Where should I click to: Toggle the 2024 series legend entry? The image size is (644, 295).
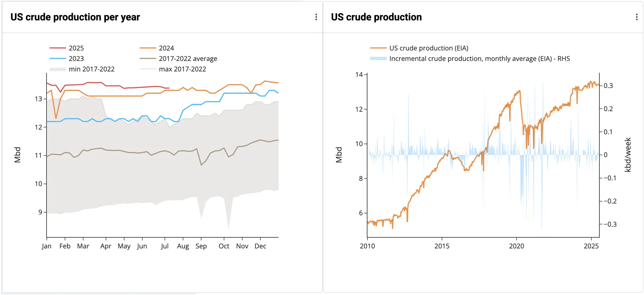(x=157, y=48)
